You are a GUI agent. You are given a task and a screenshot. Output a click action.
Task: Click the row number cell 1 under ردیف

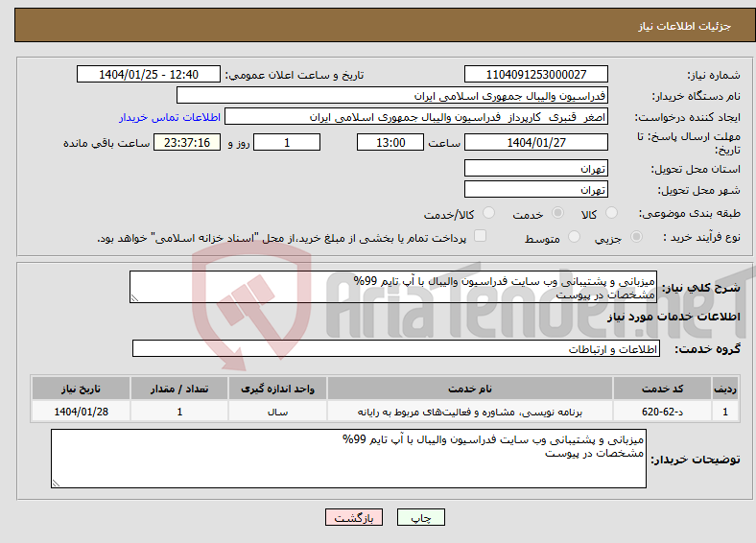coord(725,412)
